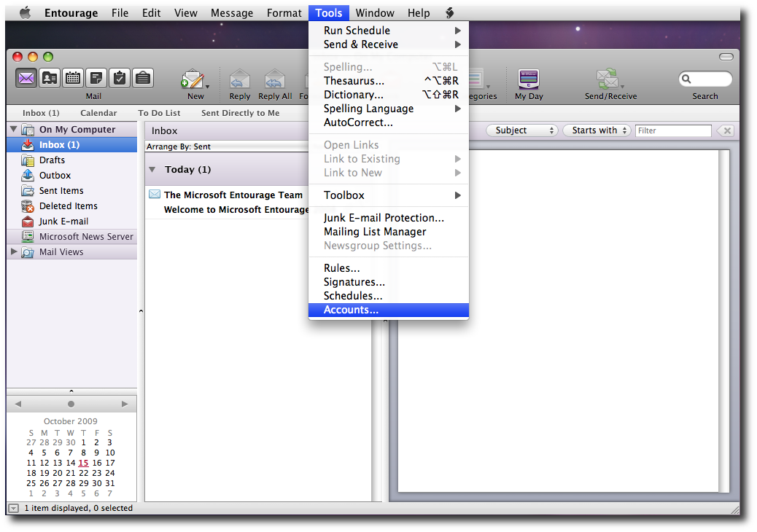This screenshot has height=532, width=757.
Task: Open the Subject filter dropdown
Action: [x=522, y=130]
